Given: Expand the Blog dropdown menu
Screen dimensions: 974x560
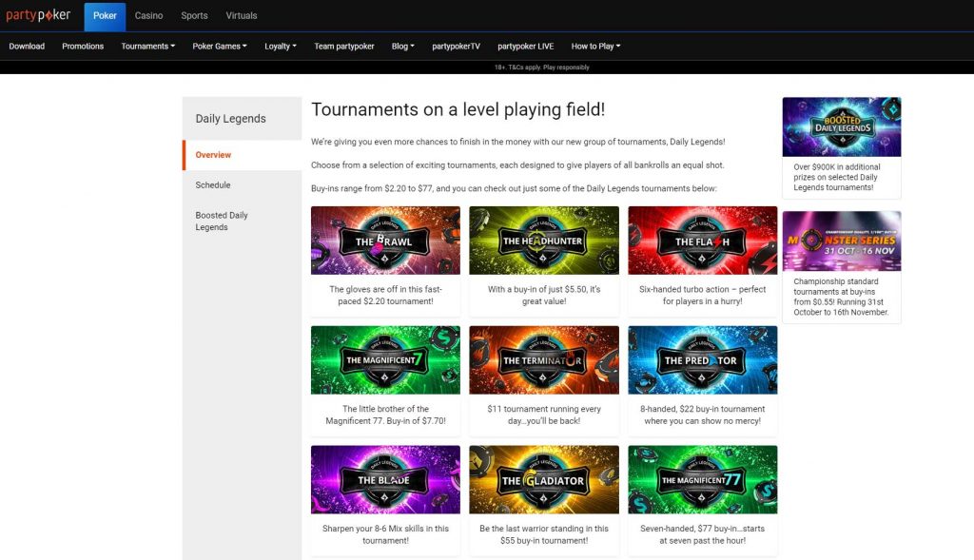Looking at the screenshot, I should click(402, 46).
